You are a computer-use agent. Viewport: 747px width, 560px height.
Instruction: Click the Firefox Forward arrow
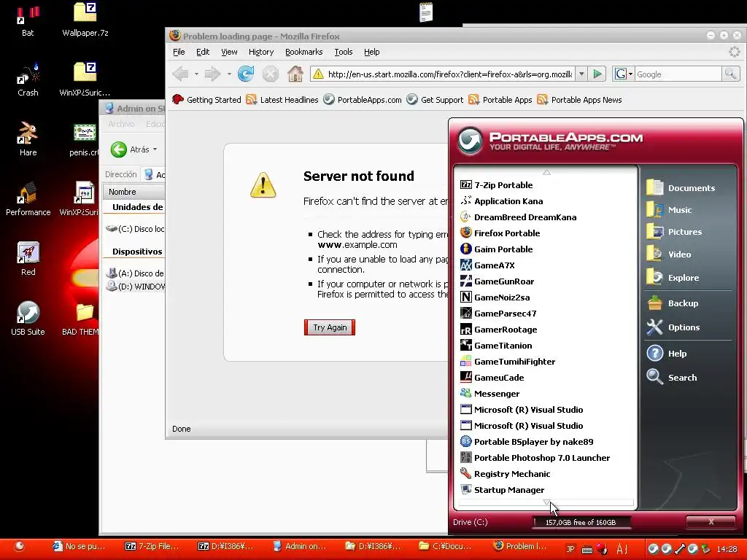tap(212, 74)
